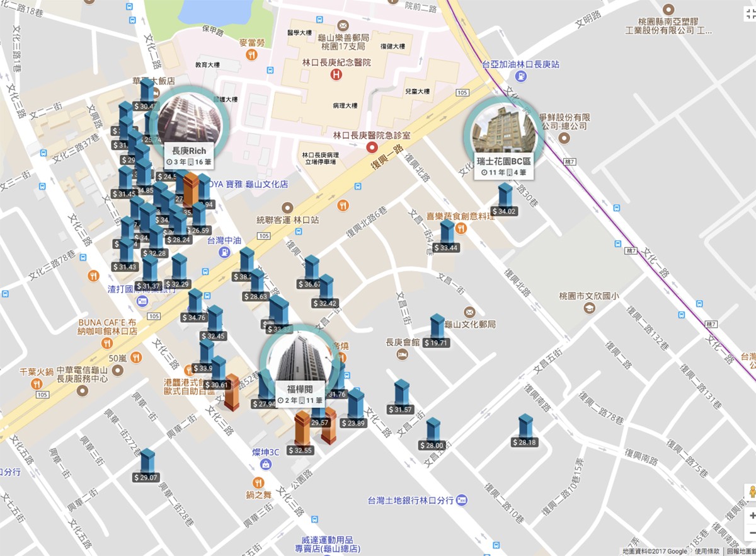
Task: Click the 林口長庚紀念醫院 hospital H icon
Action: [x=337, y=75]
